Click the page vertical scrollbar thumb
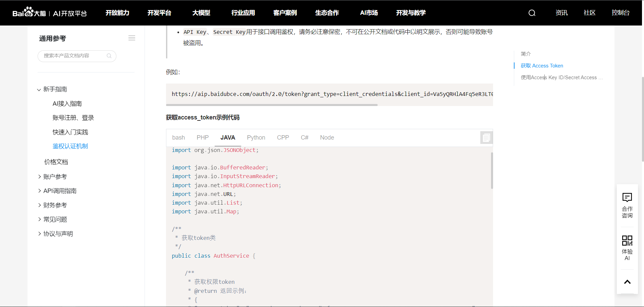The image size is (644, 307). 643,119
